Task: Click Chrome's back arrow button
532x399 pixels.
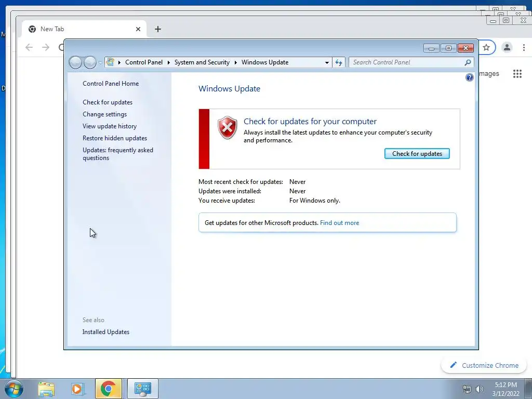Action: point(29,47)
